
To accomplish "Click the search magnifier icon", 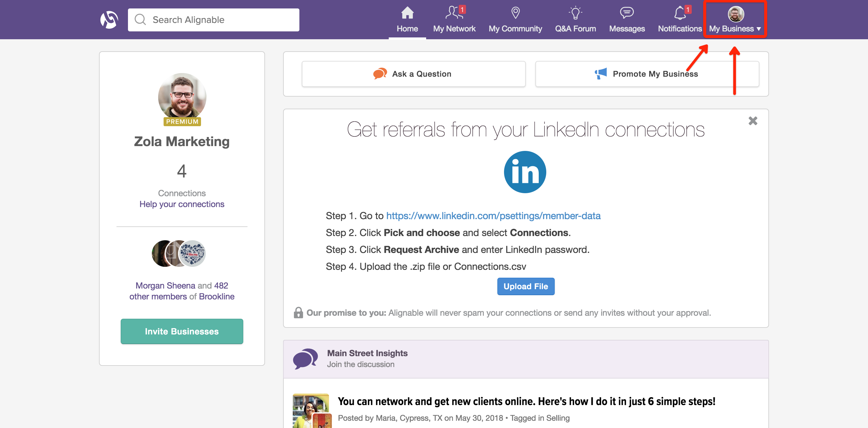I will click(x=140, y=20).
